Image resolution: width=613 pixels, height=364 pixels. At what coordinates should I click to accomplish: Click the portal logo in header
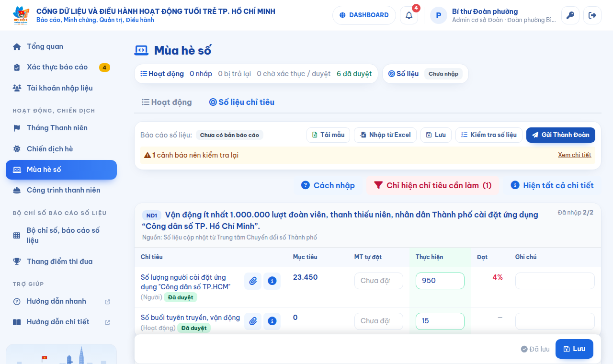pyautogui.click(x=21, y=15)
